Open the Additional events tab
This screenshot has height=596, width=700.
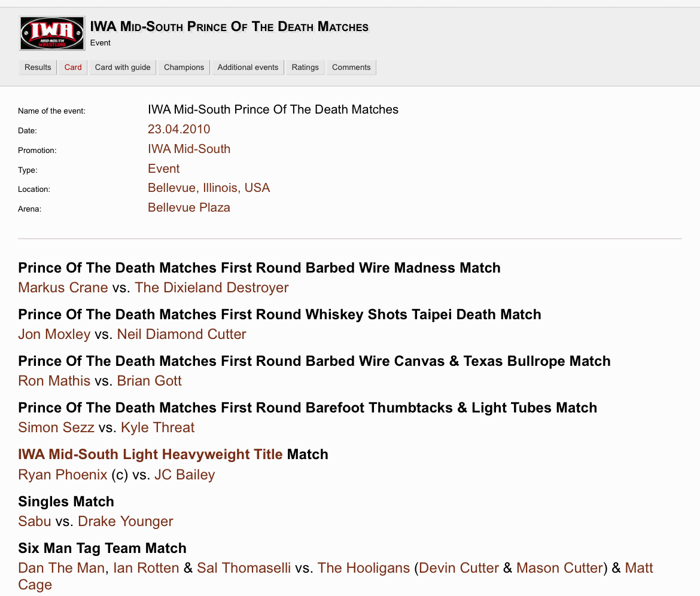click(x=248, y=68)
